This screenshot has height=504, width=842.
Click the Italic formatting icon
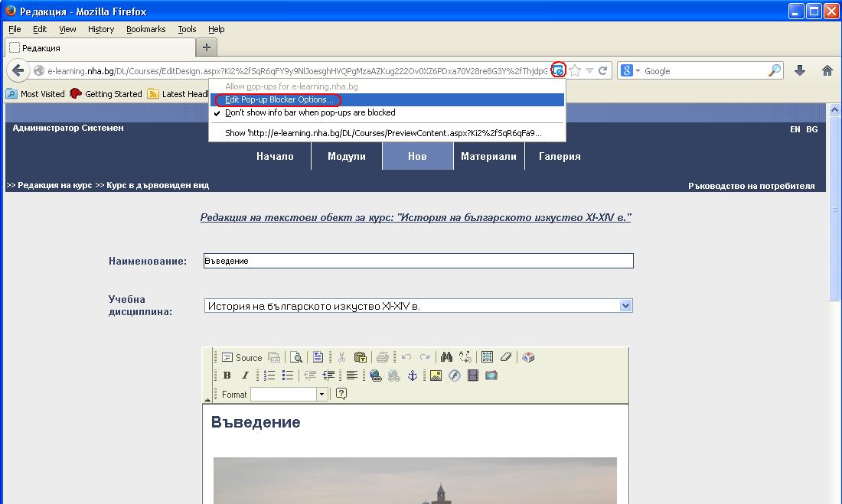tap(245, 376)
